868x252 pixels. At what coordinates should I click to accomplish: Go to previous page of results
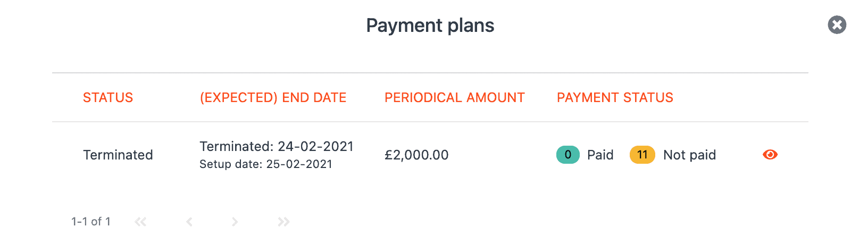pyautogui.click(x=189, y=222)
